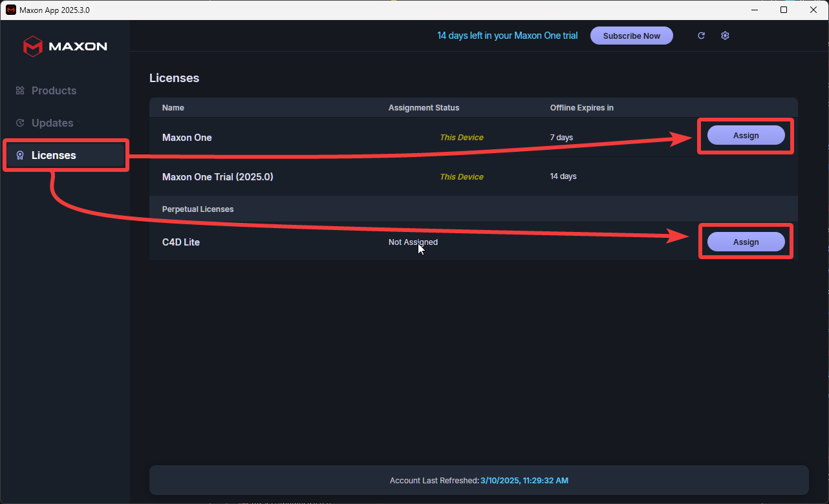
Task: Click the Licenses page heading
Action: [x=175, y=78]
